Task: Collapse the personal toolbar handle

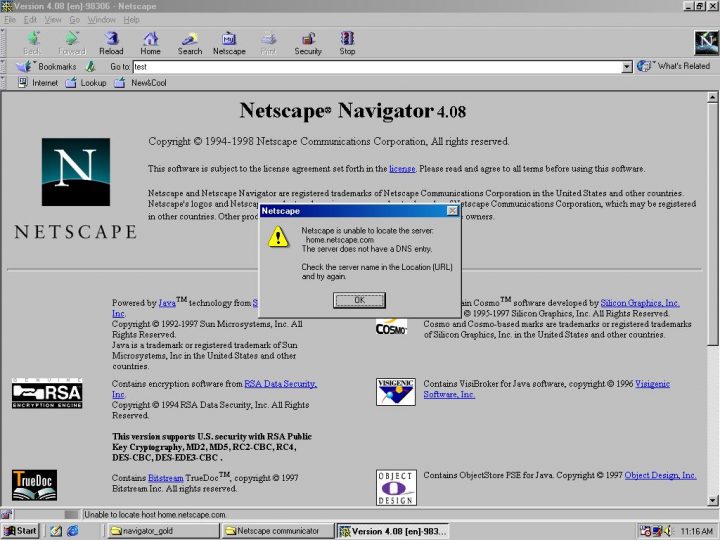Action: [x=3, y=83]
